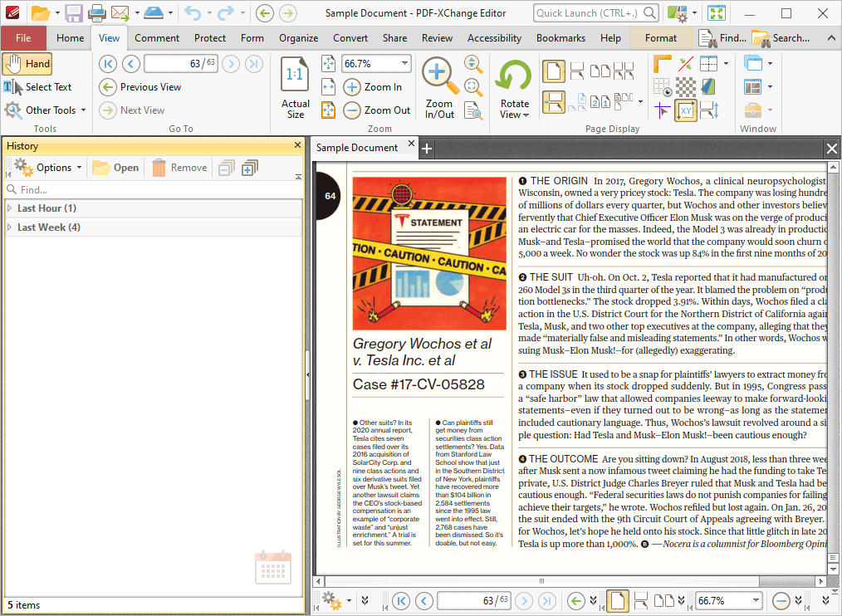This screenshot has width=842, height=616.
Task: Toggle Show Cover Page option
Action: point(577,101)
